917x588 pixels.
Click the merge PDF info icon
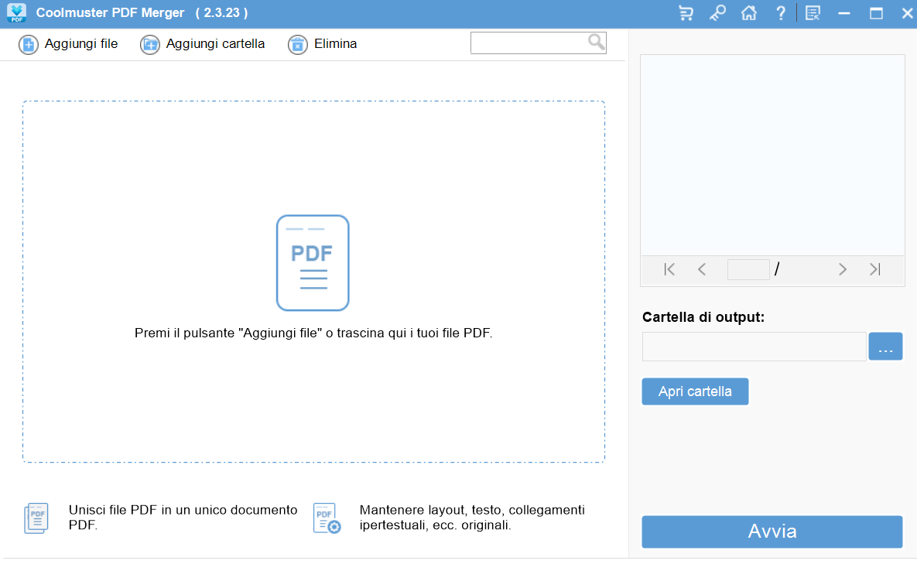pyautogui.click(x=36, y=518)
